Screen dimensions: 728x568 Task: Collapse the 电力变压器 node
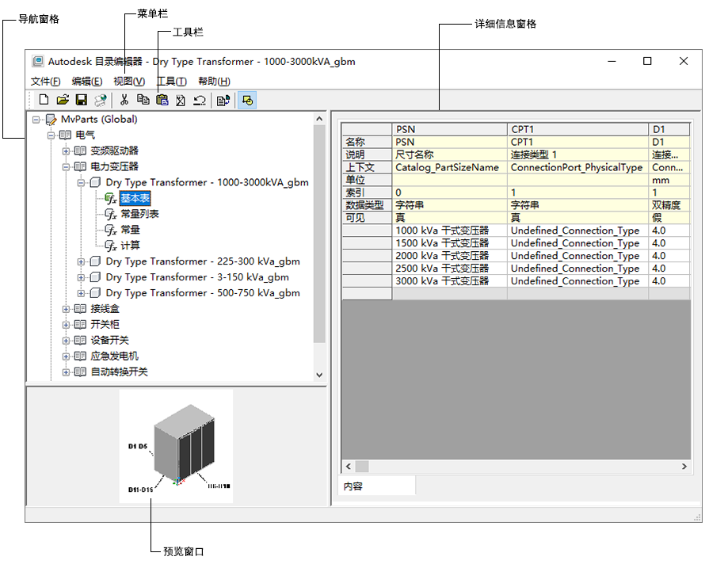(x=66, y=167)
